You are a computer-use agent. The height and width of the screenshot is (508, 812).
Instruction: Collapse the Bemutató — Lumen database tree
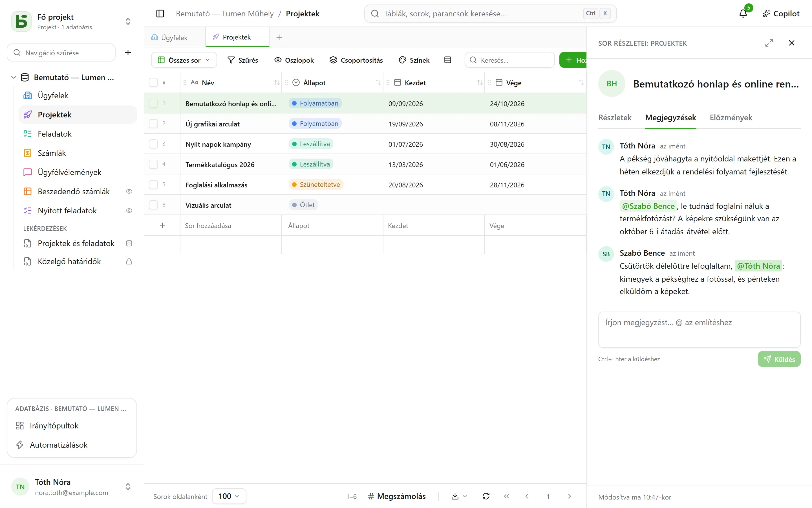[x=14, y=77]
